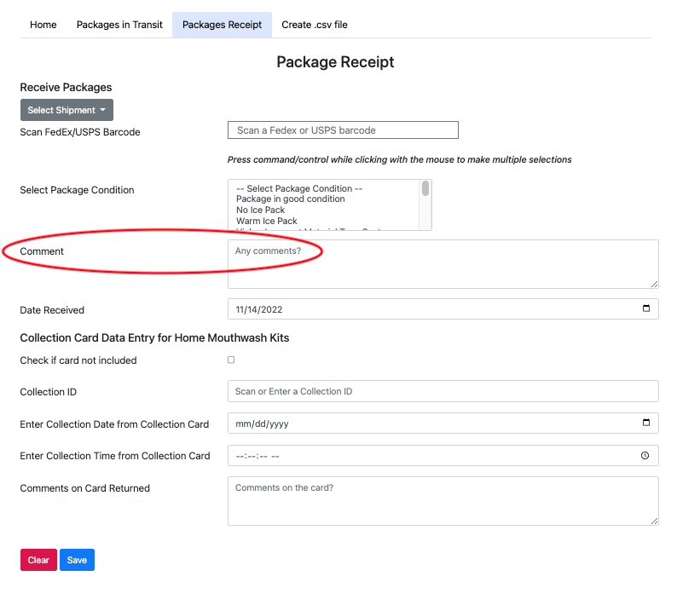The height and width of the screenshot is (605, 700).
Task: Choose 'No Ice Pack' condition option
Action: click(260, 210)
